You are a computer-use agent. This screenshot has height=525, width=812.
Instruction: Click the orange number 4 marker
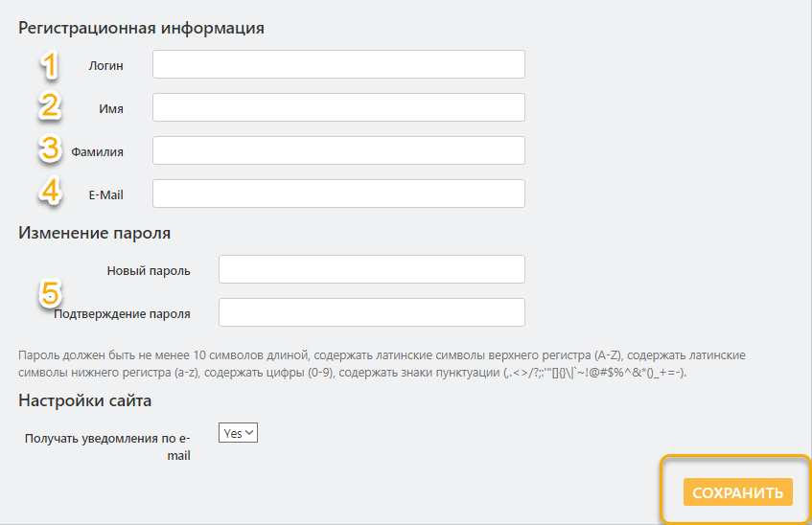[50, 192]
